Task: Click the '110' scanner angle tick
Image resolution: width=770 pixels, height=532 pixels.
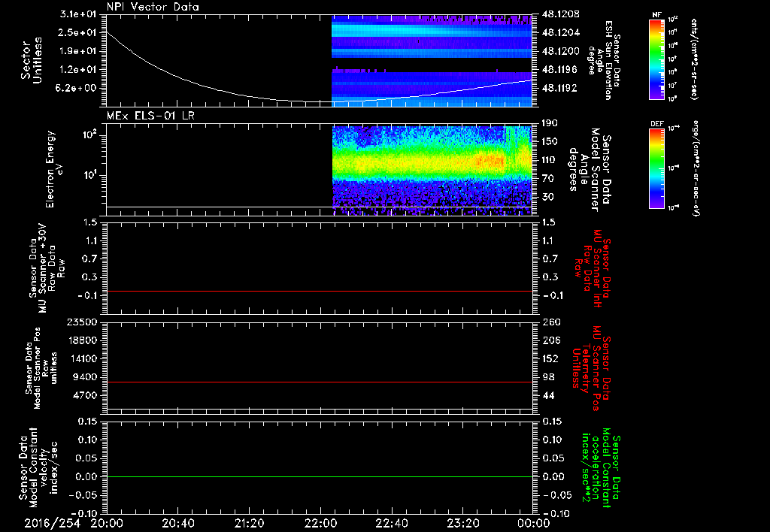Action: (550, 160)
